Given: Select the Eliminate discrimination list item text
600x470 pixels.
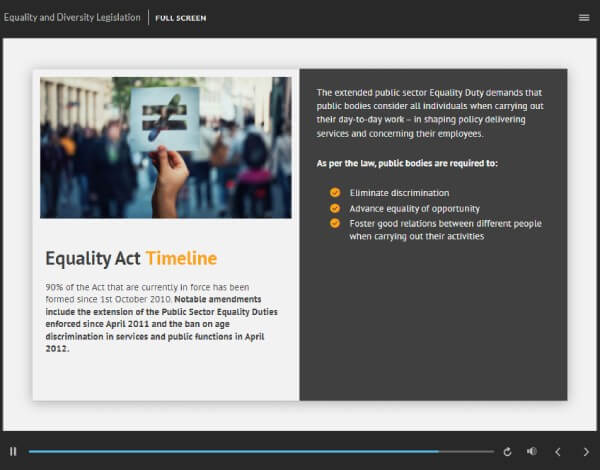Looking at the screenshot, I should [x=399, y=193].
